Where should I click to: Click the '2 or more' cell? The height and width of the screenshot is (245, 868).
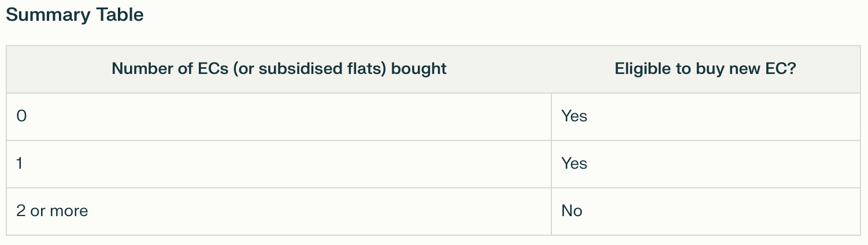click(x=52, y=211)
